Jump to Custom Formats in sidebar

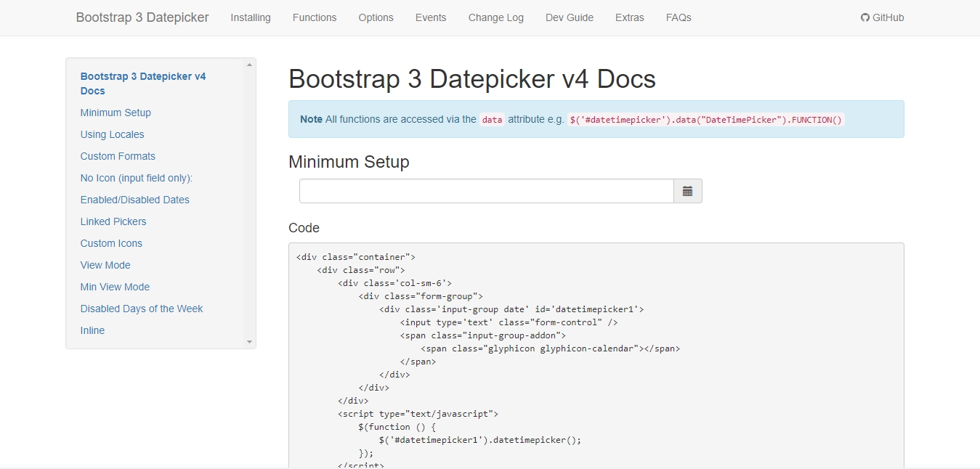coord(118,156)
